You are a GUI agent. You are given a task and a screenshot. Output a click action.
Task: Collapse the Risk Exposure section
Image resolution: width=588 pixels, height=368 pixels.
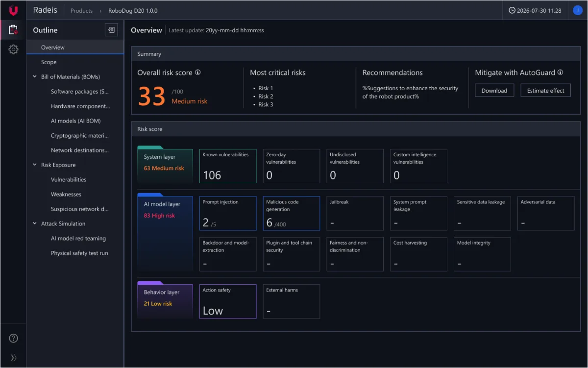pos(35,165)
